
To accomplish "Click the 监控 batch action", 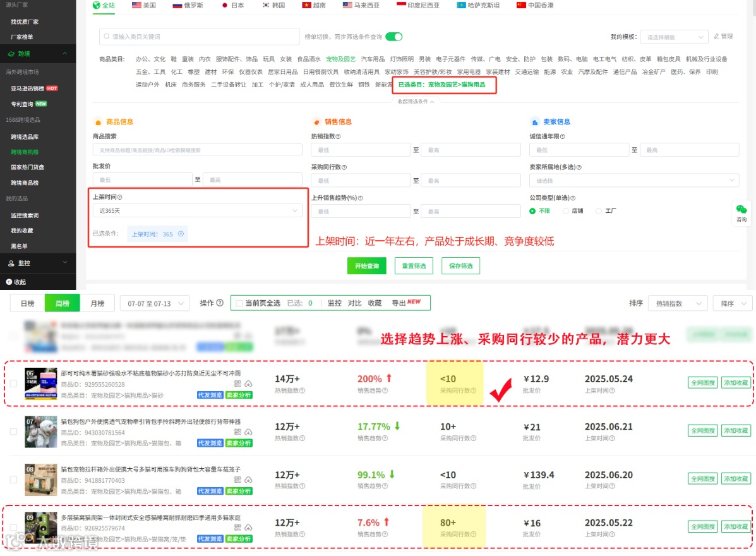I will [x=335, y=303].
